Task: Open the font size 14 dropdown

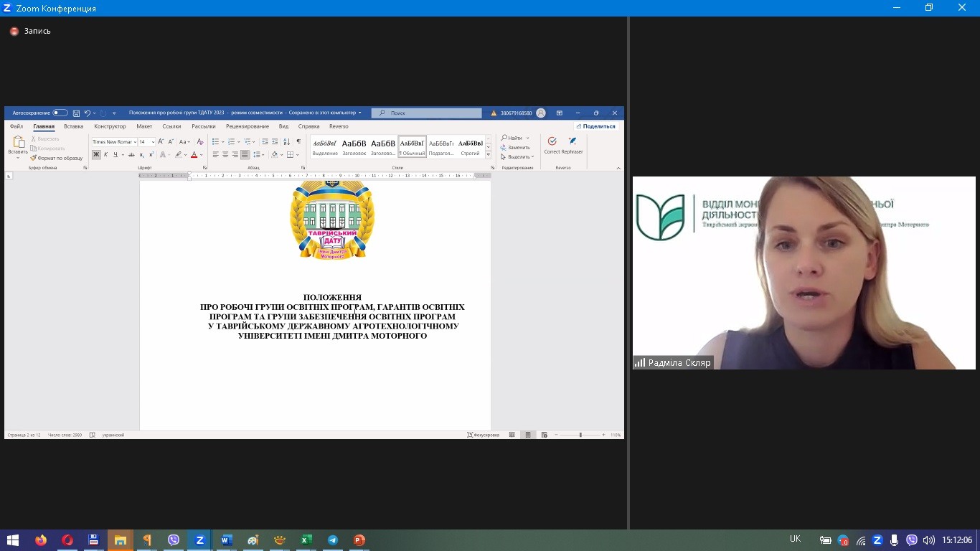Action: (153, 142)
